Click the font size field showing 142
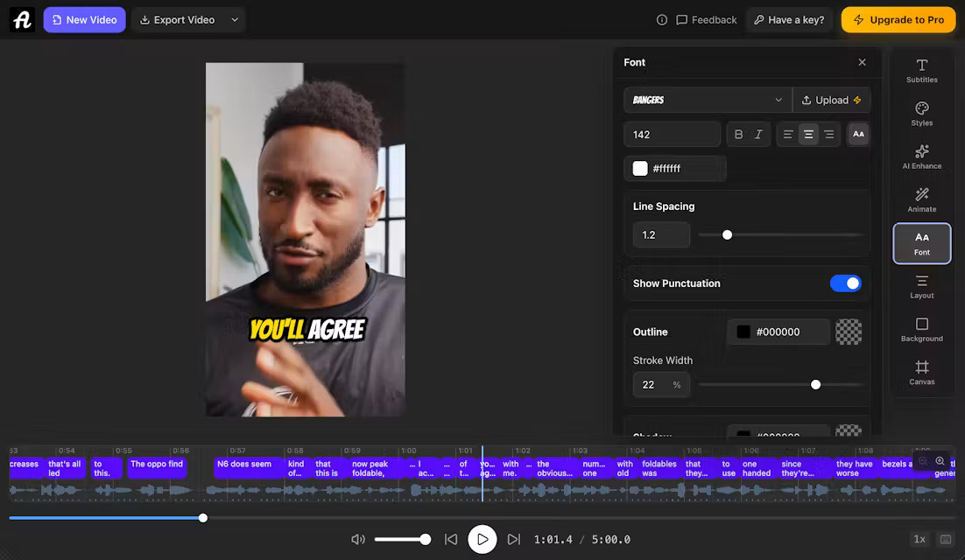The height and width of the screenshot is (560, 965). [672, 134]
